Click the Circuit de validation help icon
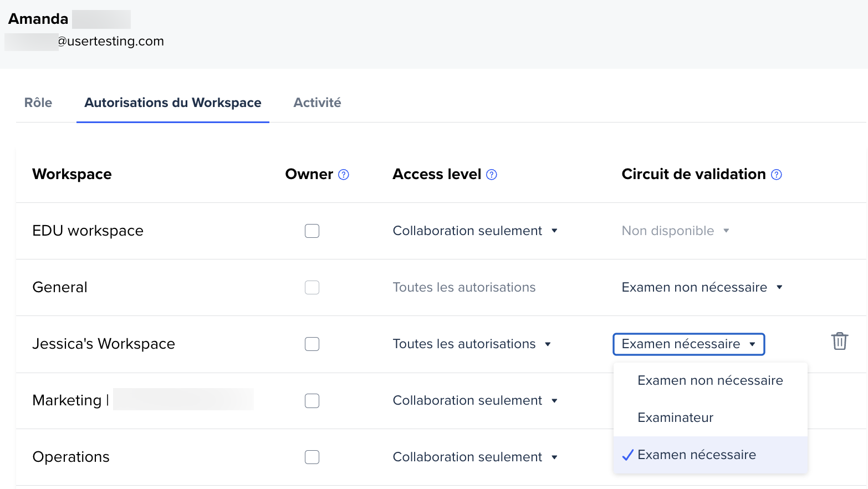Image resolution: width=868 pixels, height=489 pixels. [777, 175]
